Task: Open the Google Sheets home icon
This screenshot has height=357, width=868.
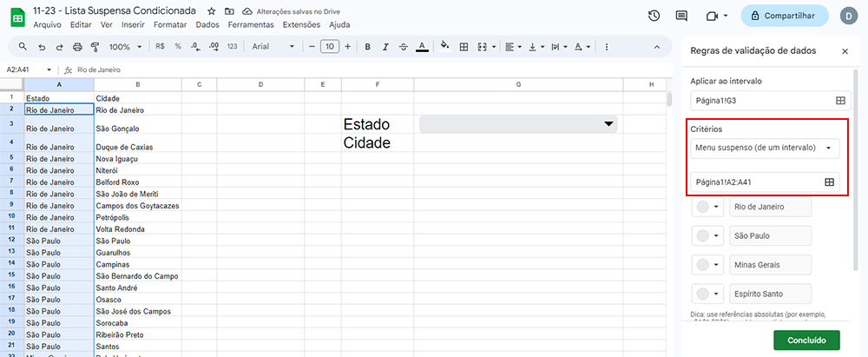Action: point(17,17)
